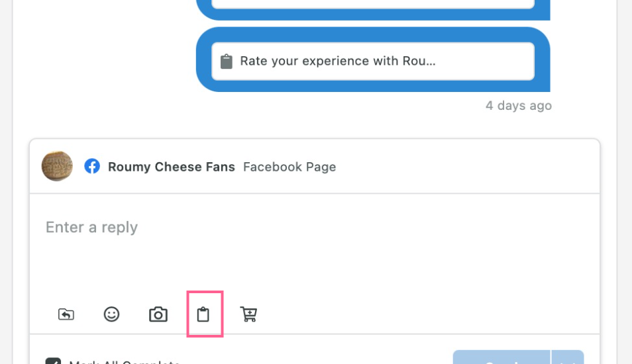Click the Roumy Cheese Fans name

tap(172, 167)
